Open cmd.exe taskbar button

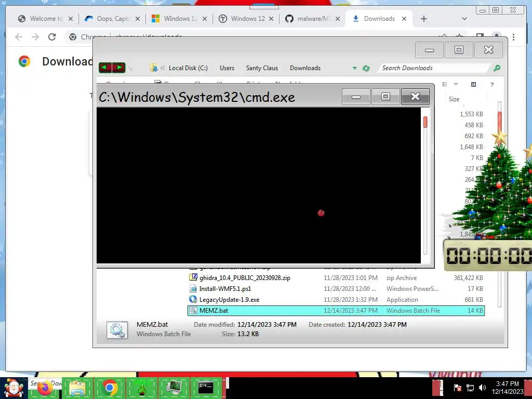click(x=206, y=388)
